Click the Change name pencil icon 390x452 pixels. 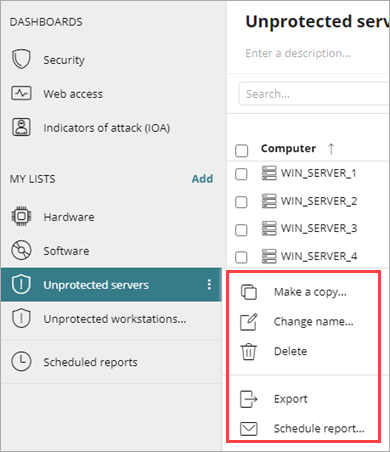[x=249, y=322]
